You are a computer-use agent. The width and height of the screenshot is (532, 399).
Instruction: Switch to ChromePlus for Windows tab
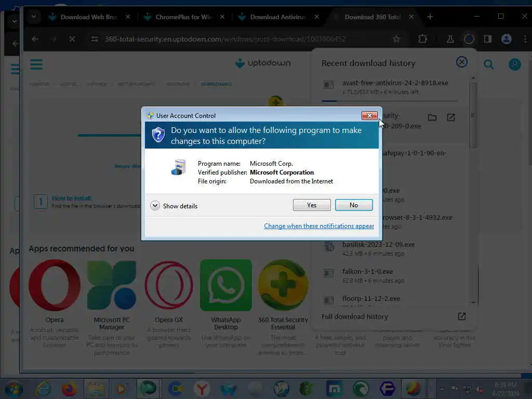coord(183,17)
